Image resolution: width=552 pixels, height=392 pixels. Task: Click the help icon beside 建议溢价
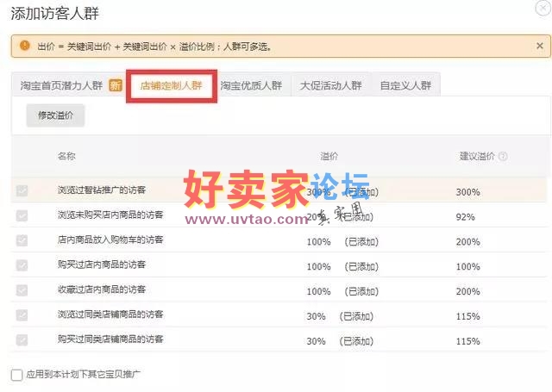503,157
